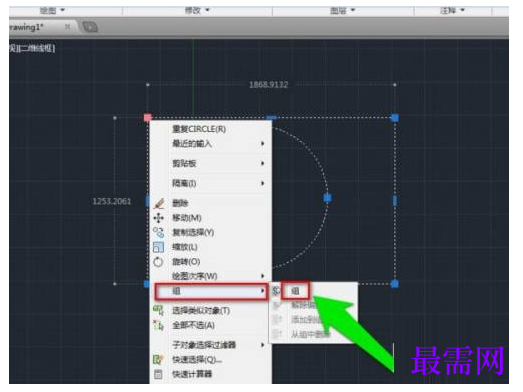Open the 最近的输入 submenu
This screenshot has height=392, width=523.
[x=211, y=144]
